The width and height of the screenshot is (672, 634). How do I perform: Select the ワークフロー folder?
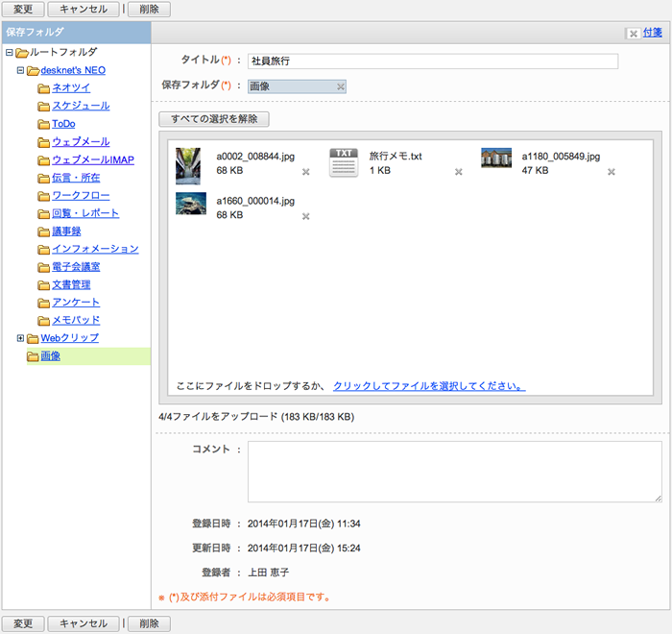81,196
